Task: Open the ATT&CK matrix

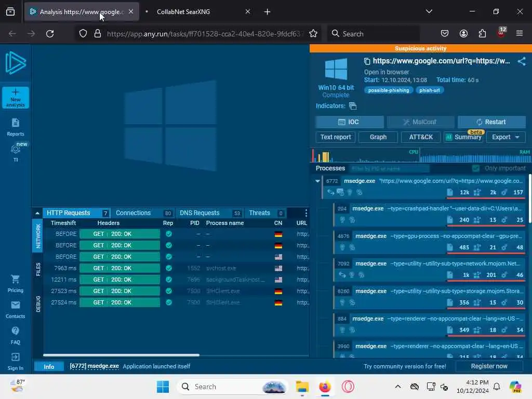Action: tap(421, 137)
